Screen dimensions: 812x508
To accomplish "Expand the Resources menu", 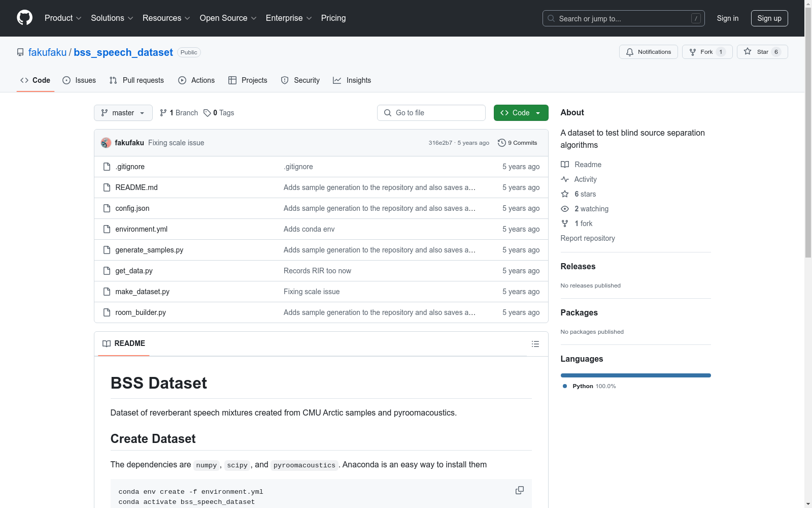I will 166,18.
